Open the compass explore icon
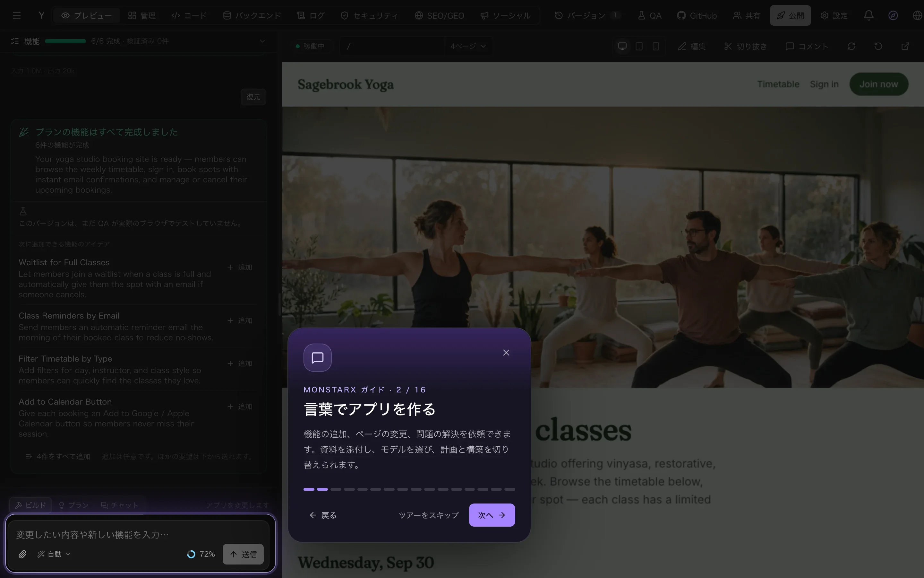This screenshot has width=924, height=578. (x=893, y=15)
